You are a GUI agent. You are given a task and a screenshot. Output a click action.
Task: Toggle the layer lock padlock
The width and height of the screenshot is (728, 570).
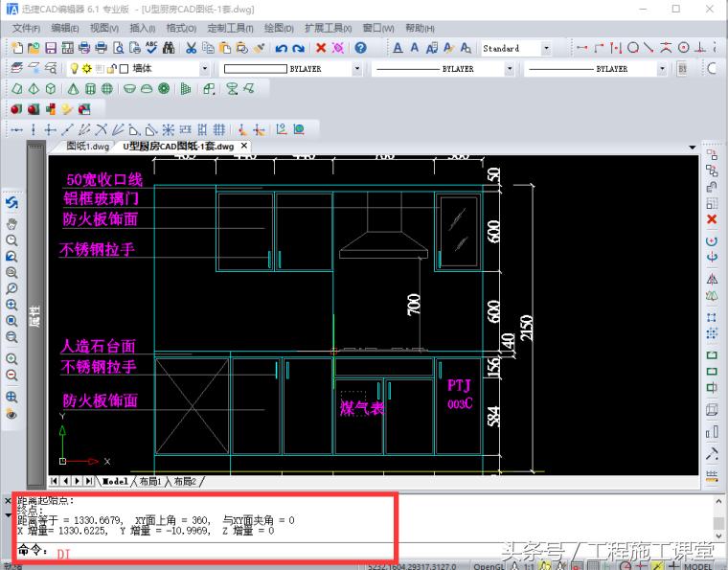tap(110, 69)
